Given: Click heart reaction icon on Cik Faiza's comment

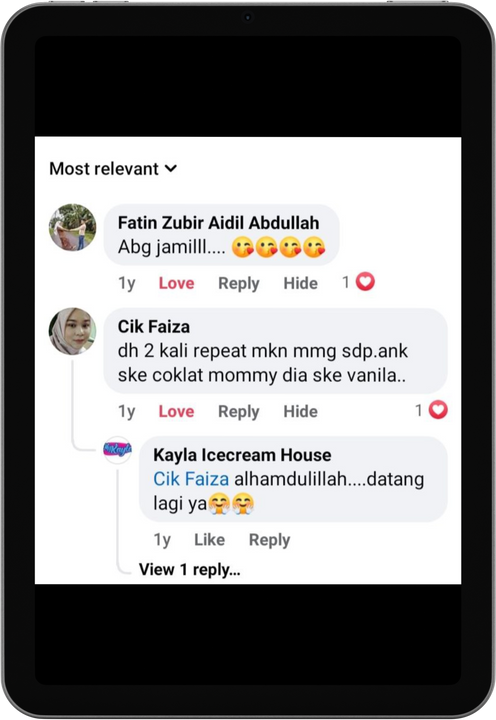Looking at the screenshot, I should tap(438, 410).
